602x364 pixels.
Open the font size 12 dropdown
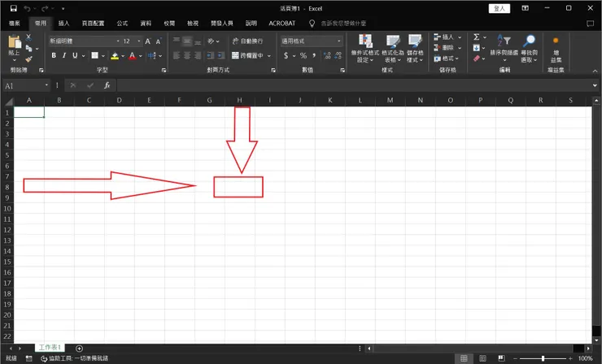139,41
